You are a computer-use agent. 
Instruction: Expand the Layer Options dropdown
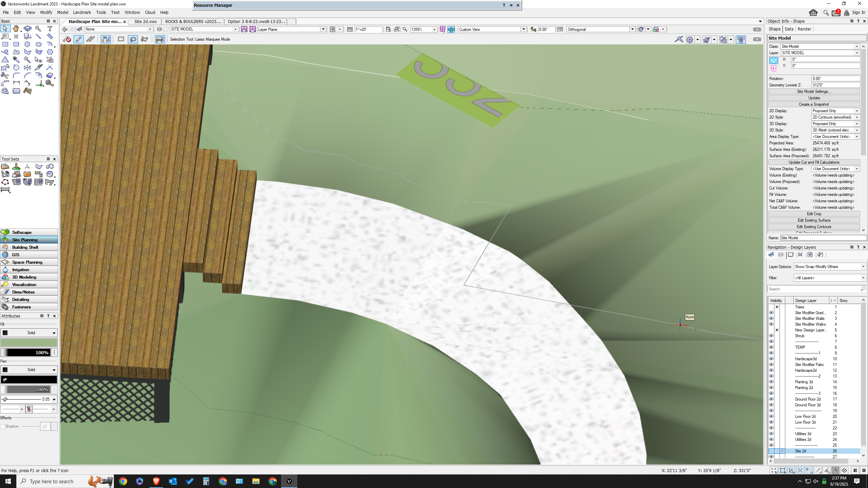point(830,267)
